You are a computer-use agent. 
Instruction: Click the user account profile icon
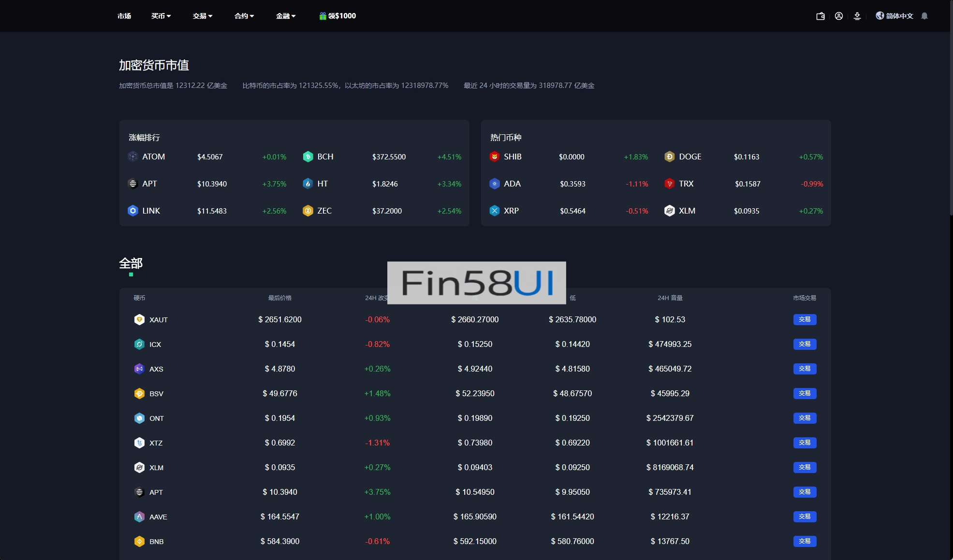839,16
